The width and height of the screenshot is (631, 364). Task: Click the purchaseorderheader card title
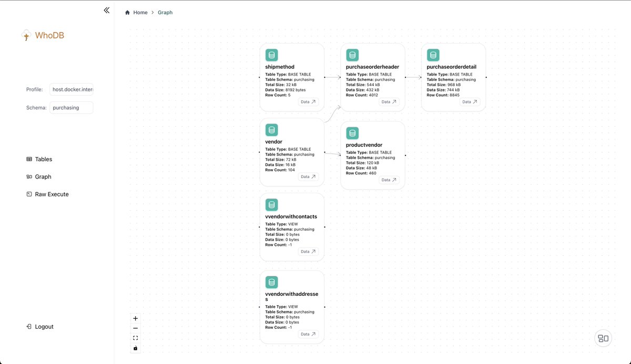click(x=372, y=67)
